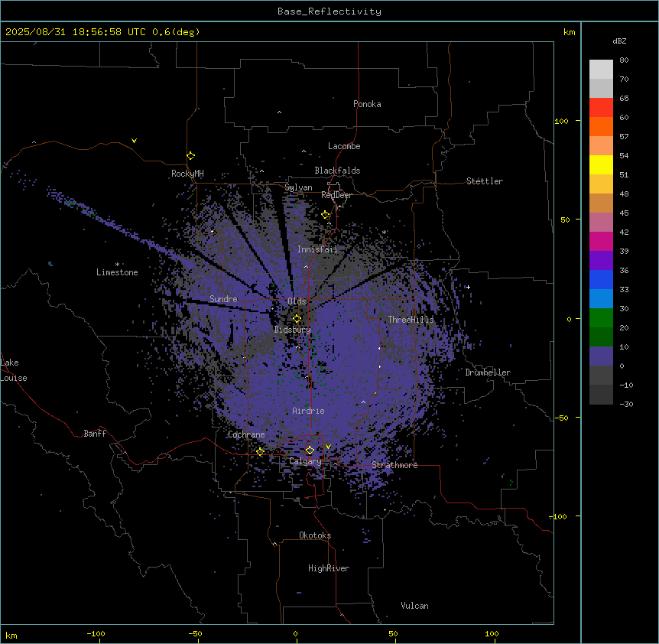Click the RedDeer city label
The width and height of the screenshot is (659, 644).
336,195
